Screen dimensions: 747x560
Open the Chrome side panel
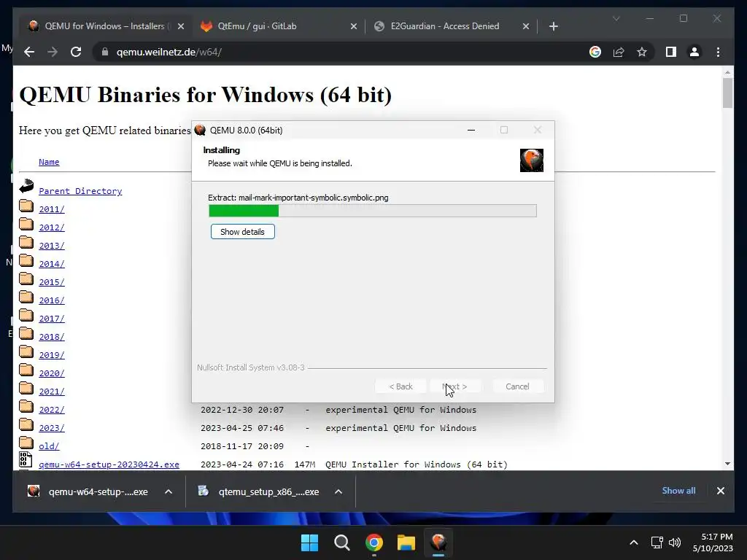671,52
